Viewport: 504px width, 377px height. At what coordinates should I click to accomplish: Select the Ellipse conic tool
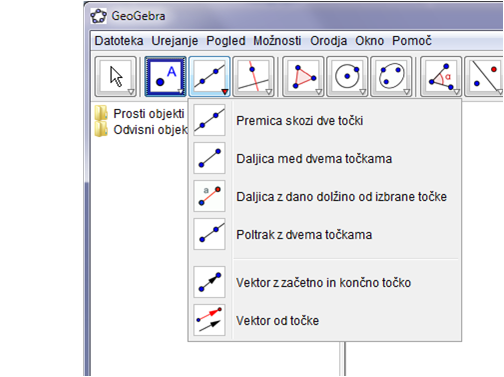pyautogui.click(x=391, y=77)
